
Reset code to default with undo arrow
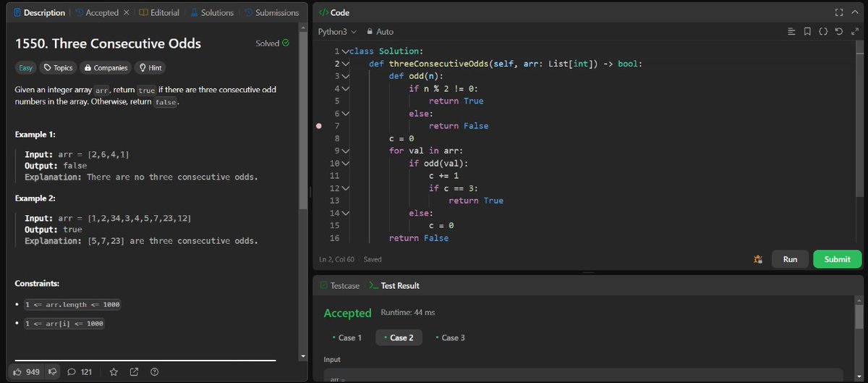[840, 32]
